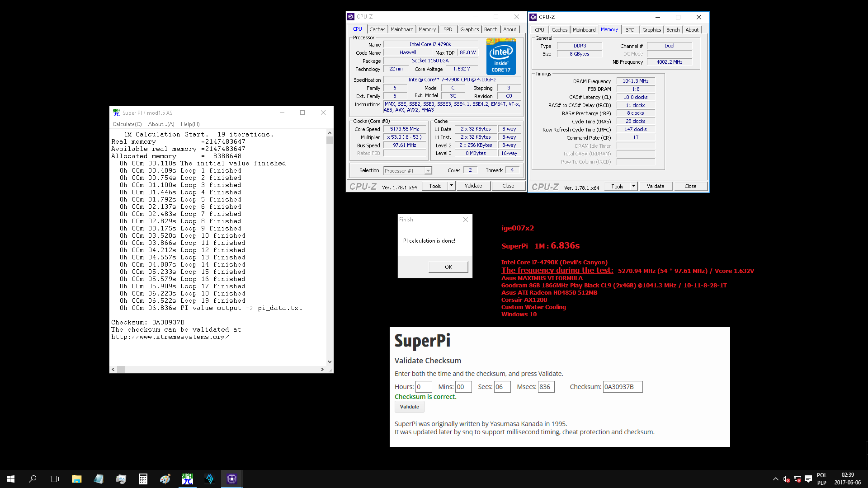Click Validate button in left CPU-Z
Viewport: 868px width, 488px height.
473,186
